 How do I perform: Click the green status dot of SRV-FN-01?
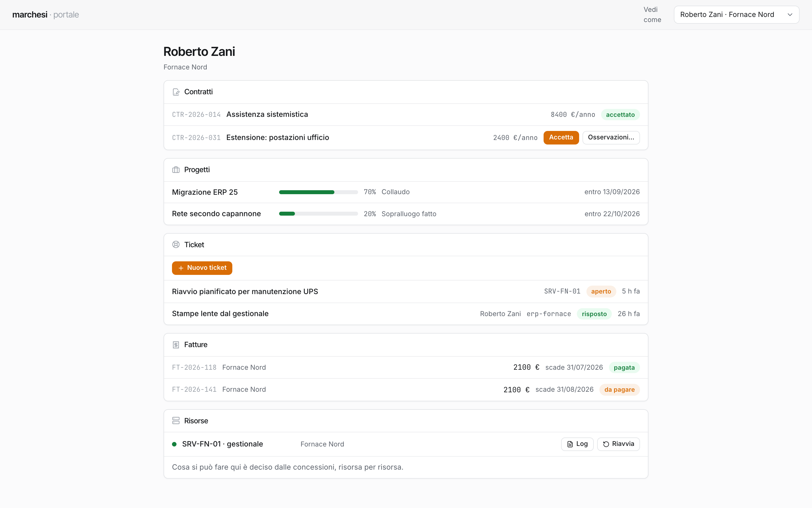click(174, 444)
